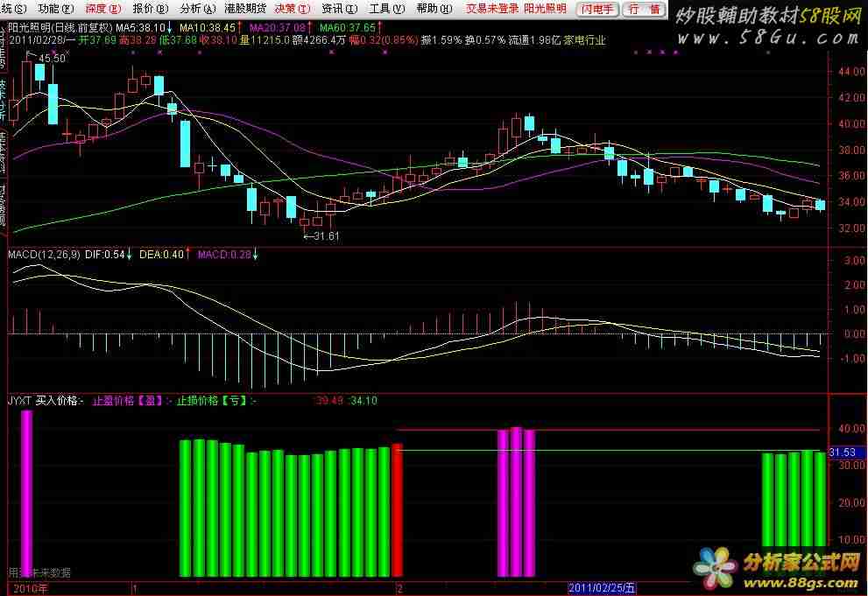868x596 pixels.
Task: Click the closing price 收38.10
Action: pyautogui.click(x=218, y=40)
